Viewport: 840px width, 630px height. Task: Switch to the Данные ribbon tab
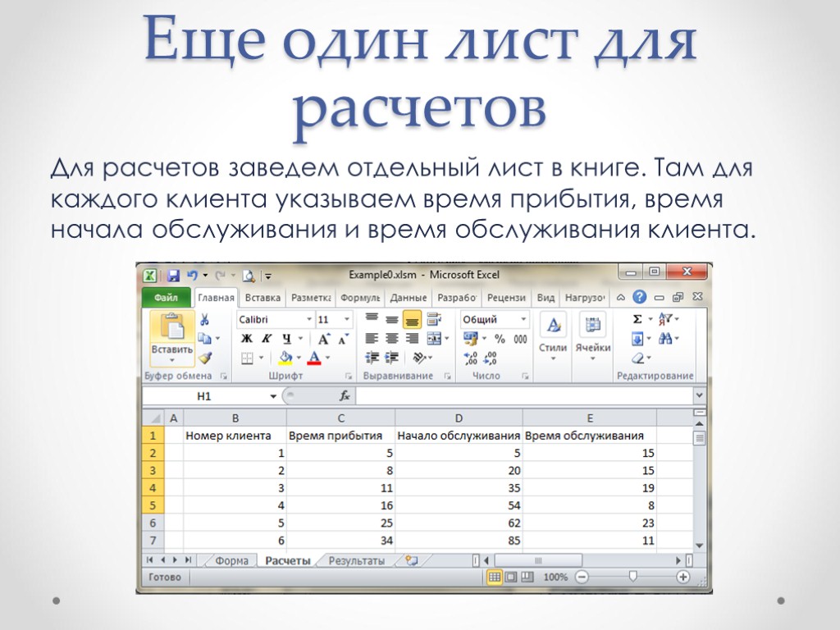(409, 298)
